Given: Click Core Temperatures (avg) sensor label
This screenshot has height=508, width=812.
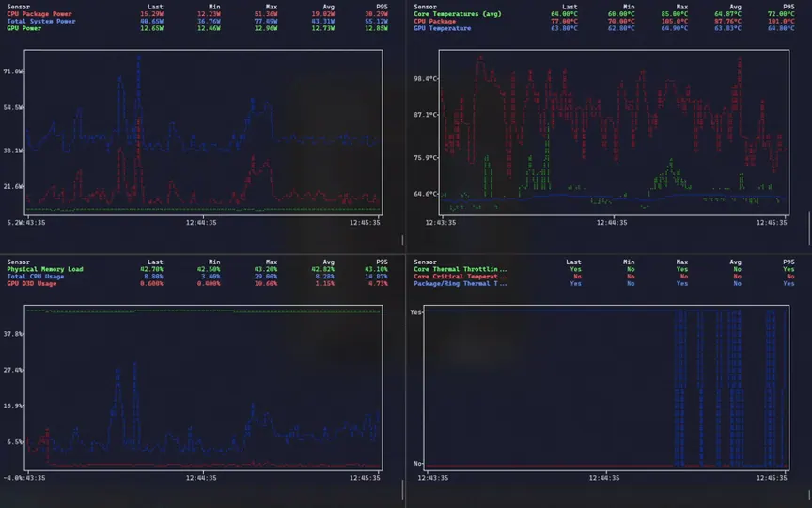Looking at the screenshot, I should point(458,14).
